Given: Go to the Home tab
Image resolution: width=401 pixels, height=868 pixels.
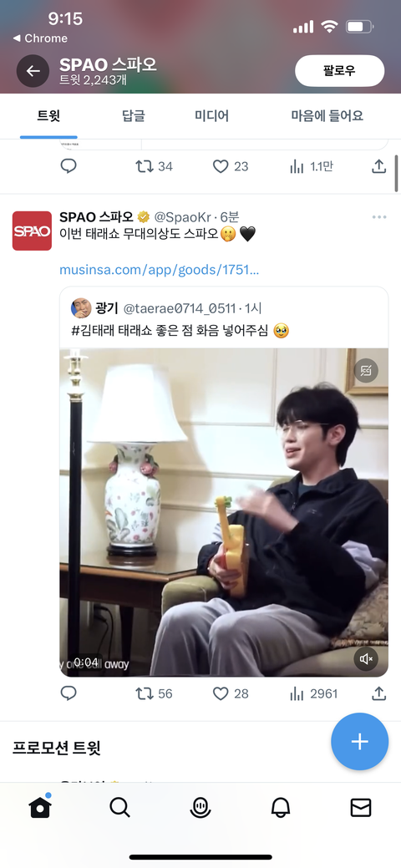Looking at the screenshot, I should [x=40, y=807].
